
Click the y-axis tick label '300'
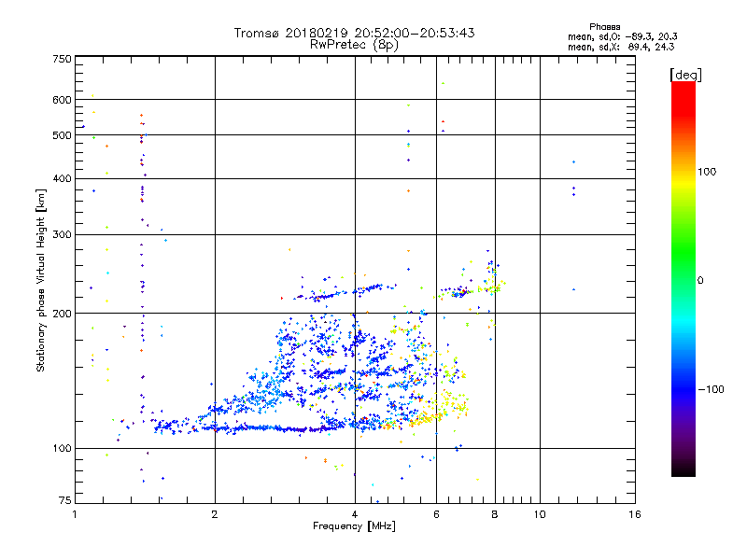[x=62, y=235]
